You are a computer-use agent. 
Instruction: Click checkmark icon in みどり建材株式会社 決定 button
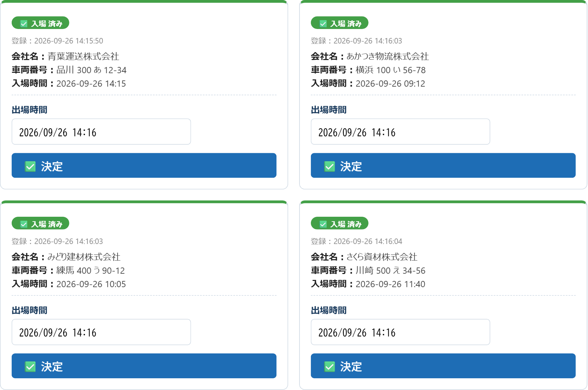click(30, 367)
